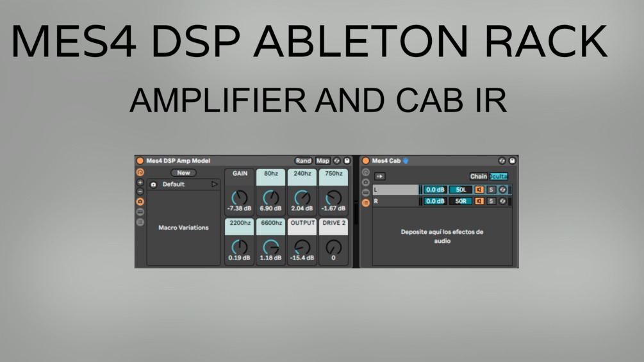Toggle chain list icon in Mes4 Cab sidebar

pos(365,202)
